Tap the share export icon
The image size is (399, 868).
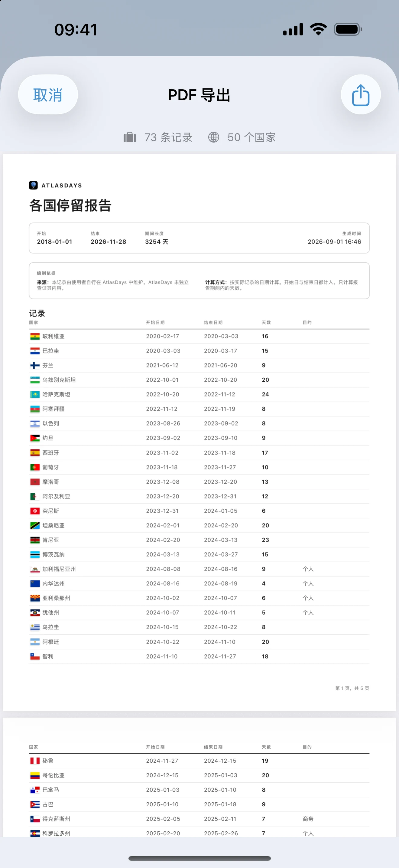[x=361, y=95]
